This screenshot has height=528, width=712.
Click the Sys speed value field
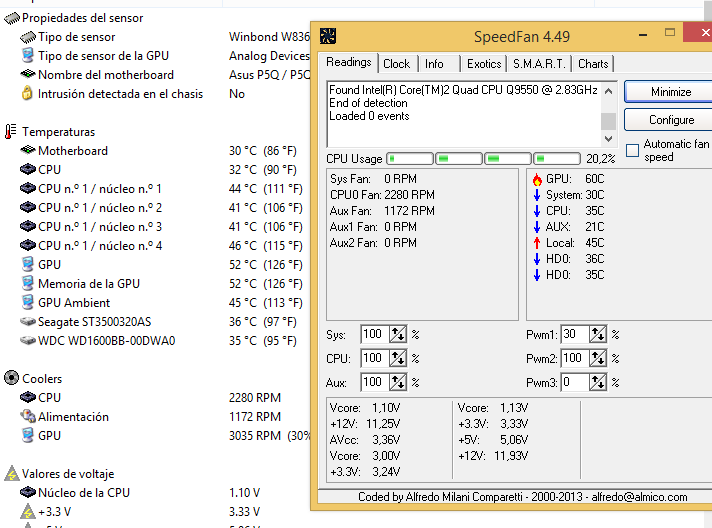click(375, 335)
